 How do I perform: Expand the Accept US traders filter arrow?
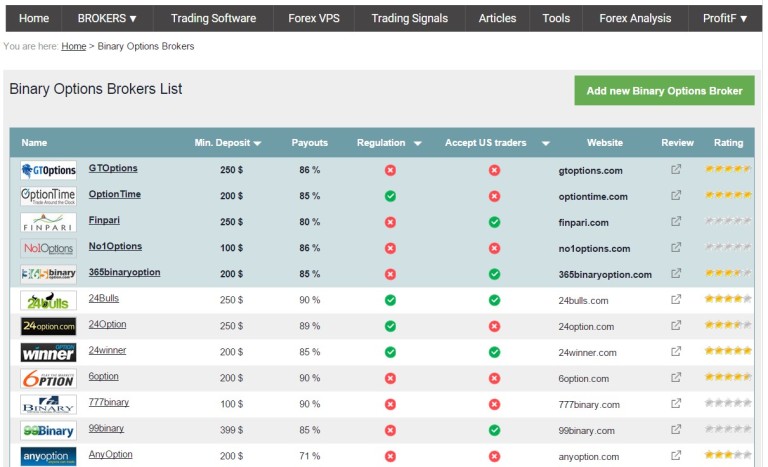tap(546, 143)
